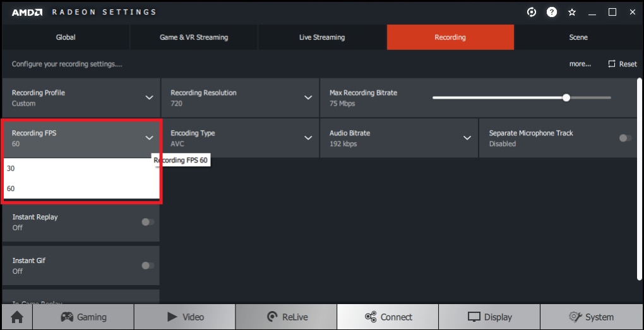
Task: Open the System section
Action: [591, 317]
